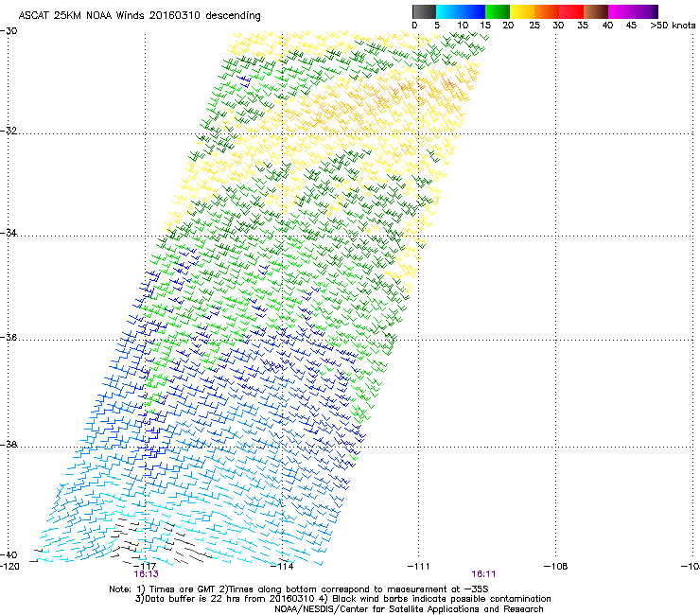The width and height of the screenshot is (700, 615).
Task: Click the latitude label '-32'
Action: [9, 131]
